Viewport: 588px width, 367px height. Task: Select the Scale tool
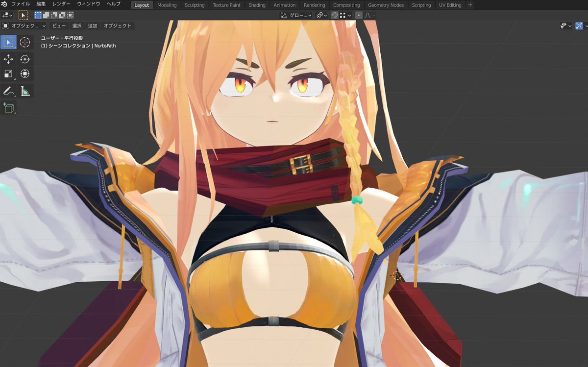click(8, 74)
